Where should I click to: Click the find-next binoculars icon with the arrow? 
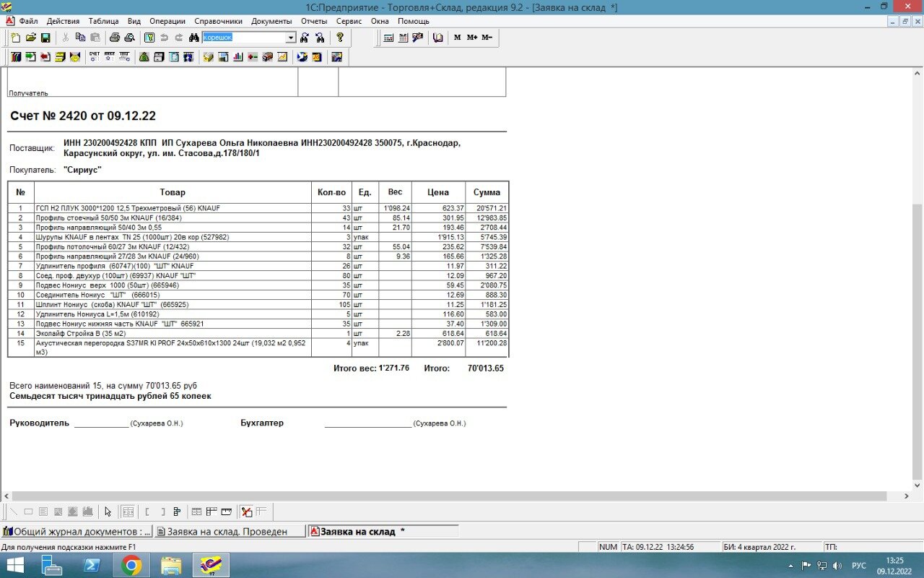(304, 38)
